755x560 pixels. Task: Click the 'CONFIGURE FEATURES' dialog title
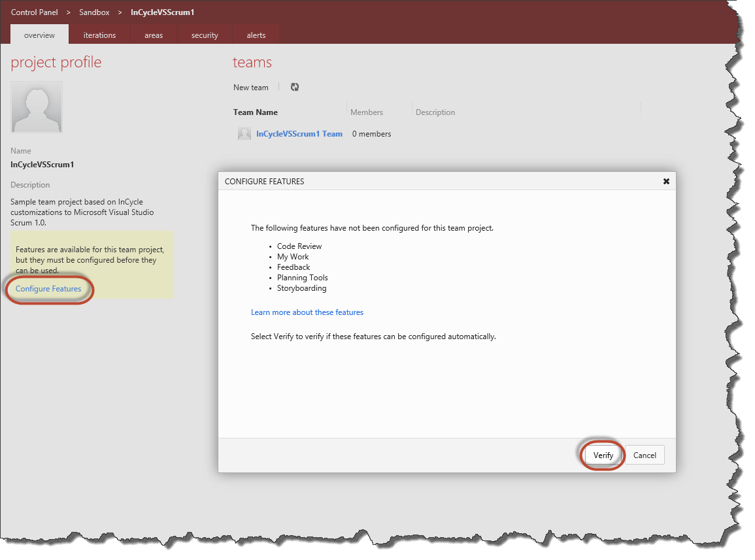pos(264,182)
